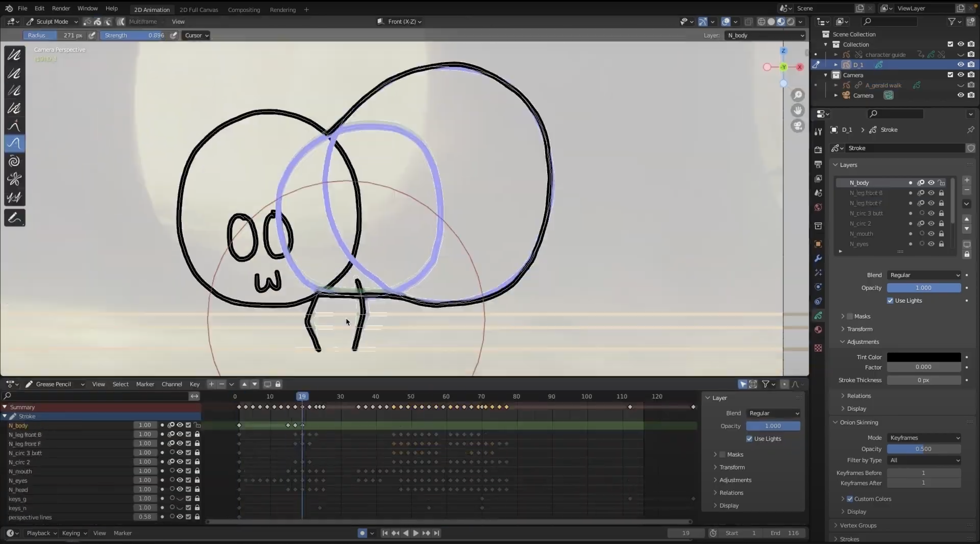Open Onion Skinning Mode Keyframes dropdown
980x544 pixels.
(924, 438)
